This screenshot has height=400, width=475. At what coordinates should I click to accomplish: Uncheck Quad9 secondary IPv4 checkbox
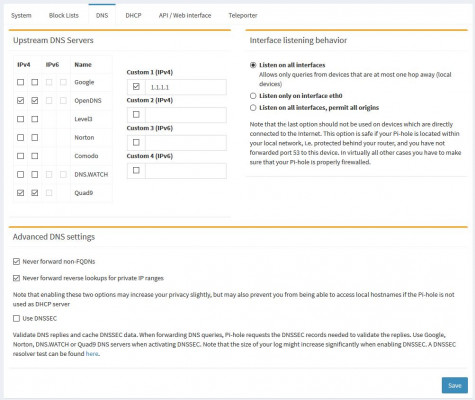point(35,193)
